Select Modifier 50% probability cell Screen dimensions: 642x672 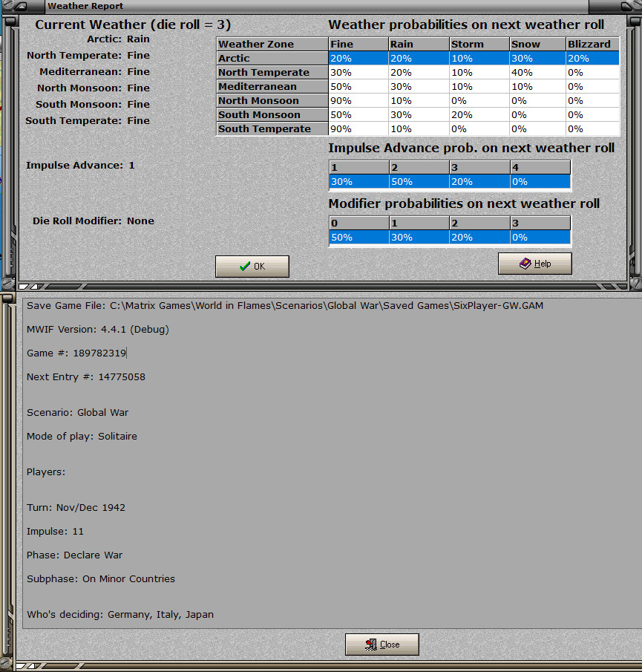point(359,238)
